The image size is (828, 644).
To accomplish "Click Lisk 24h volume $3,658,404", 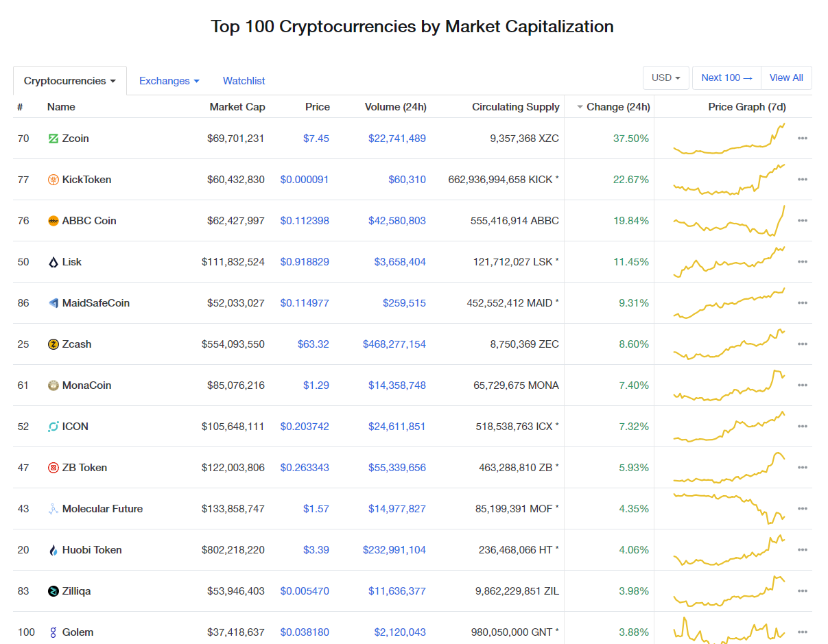I will click(400, 262).
